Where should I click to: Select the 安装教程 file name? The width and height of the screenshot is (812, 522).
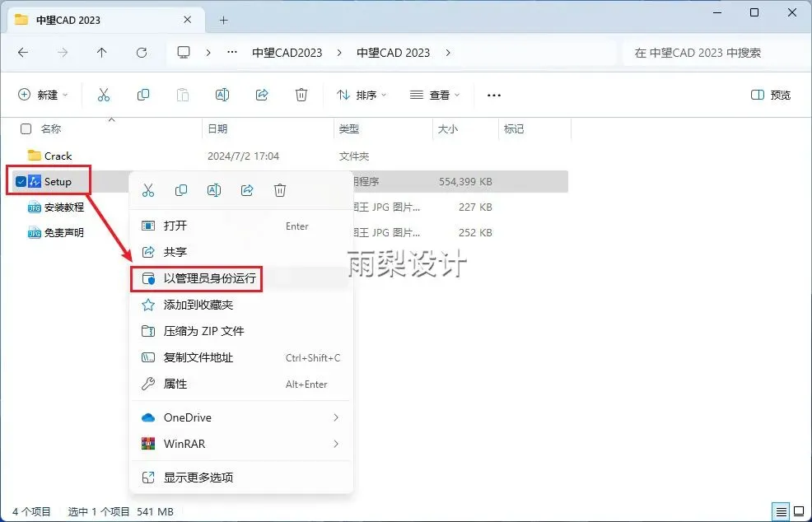[64, 207]
